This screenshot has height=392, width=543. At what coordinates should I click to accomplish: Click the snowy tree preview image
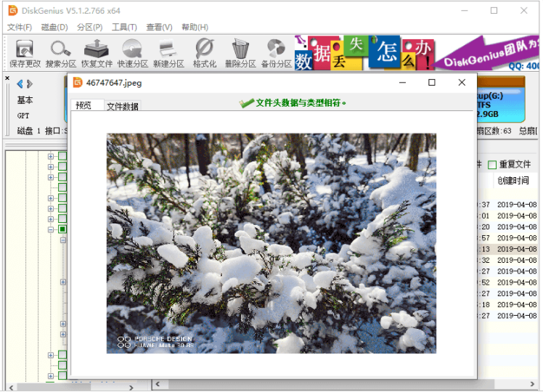pyautogui.click(x=271, y=243)
